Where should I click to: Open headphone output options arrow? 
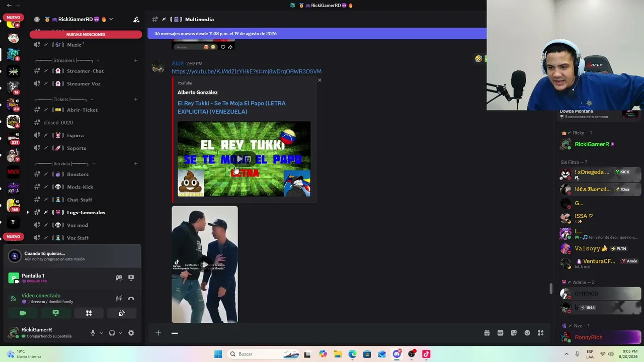(120, 333)
